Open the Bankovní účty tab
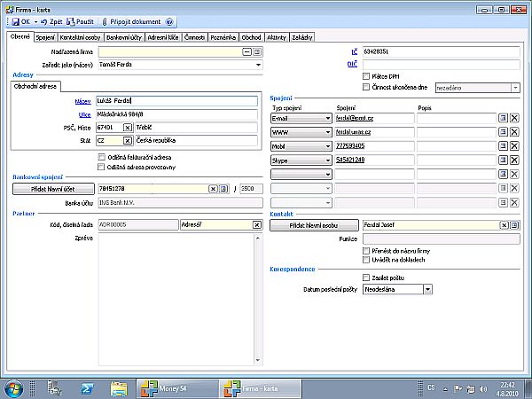 click(x=124, y=37)
